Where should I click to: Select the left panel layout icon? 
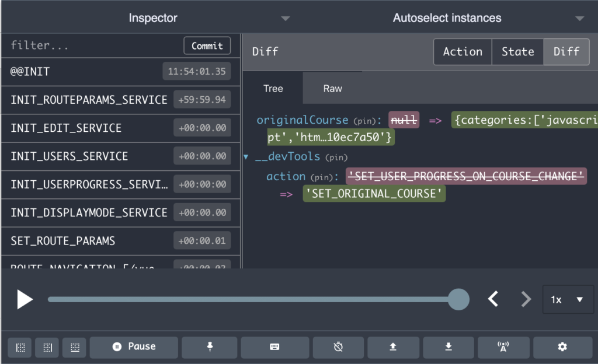pyautogui.click(x=20, y=347)
